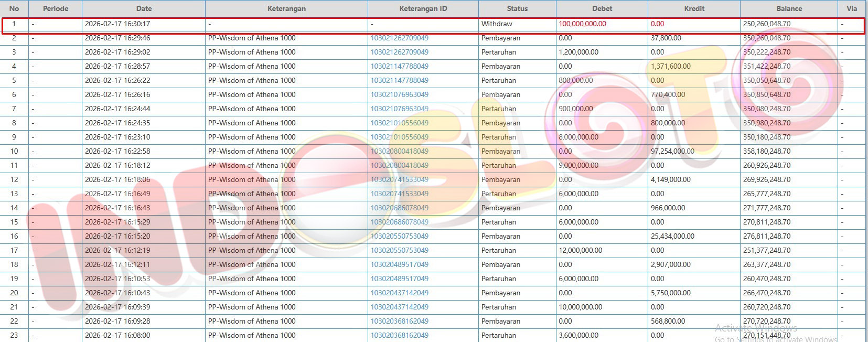Select the 250,260,048.70 balance cell
The image size is (868, 342).
click(x=766, y=24)
